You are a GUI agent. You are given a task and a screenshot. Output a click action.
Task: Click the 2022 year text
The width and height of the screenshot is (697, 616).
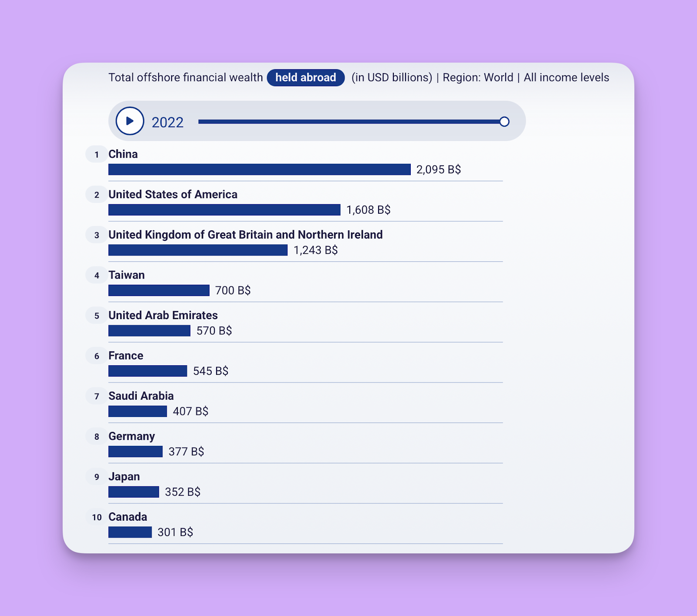click(168, 122)
